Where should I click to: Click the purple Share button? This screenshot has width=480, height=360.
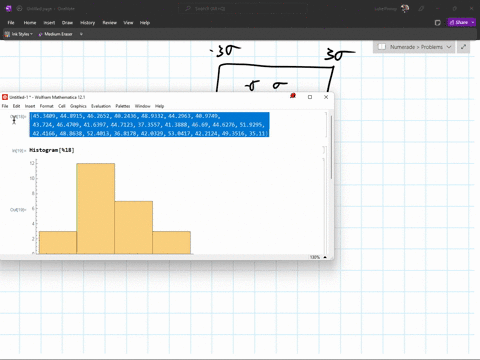click(x=459, y=22)
